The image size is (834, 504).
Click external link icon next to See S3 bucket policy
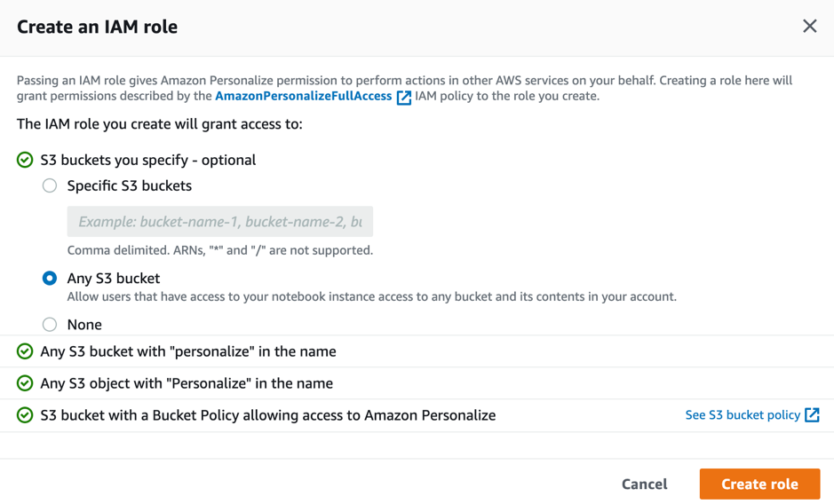[812, 415]
